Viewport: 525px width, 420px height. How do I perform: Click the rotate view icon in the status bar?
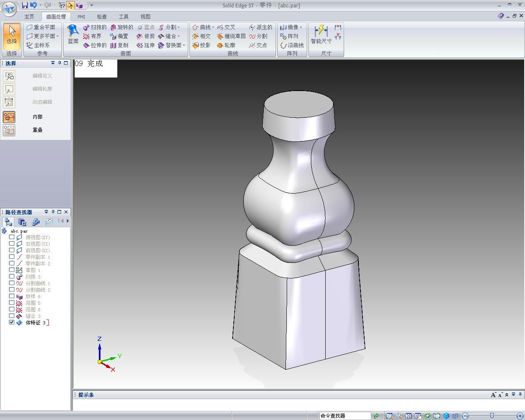coord(427,416)
